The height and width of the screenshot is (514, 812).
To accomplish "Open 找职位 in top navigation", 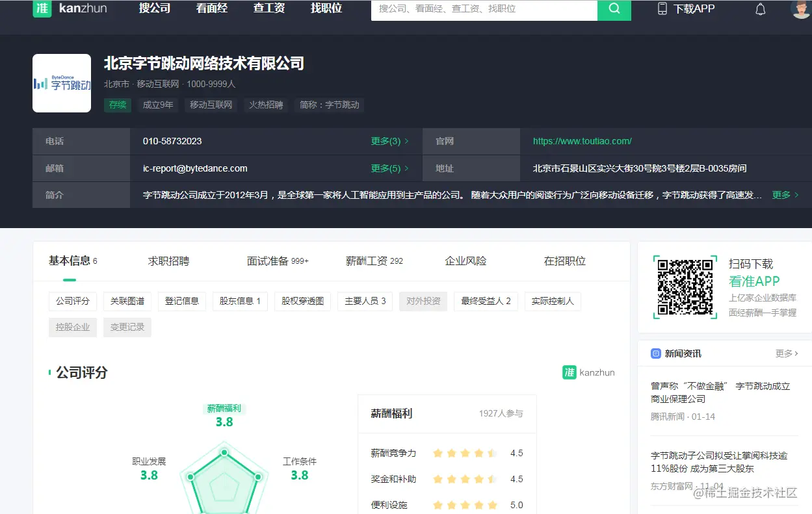I will click(x=326, y=8).
